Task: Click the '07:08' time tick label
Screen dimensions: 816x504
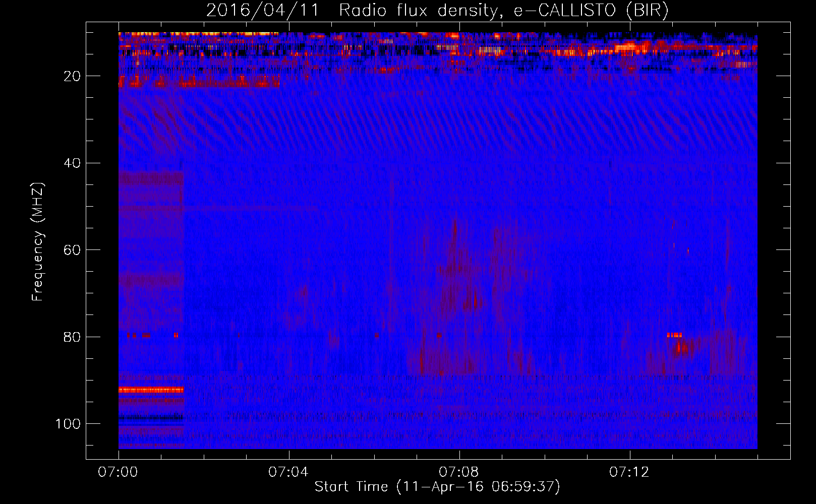Action: (x=459, y=472)
